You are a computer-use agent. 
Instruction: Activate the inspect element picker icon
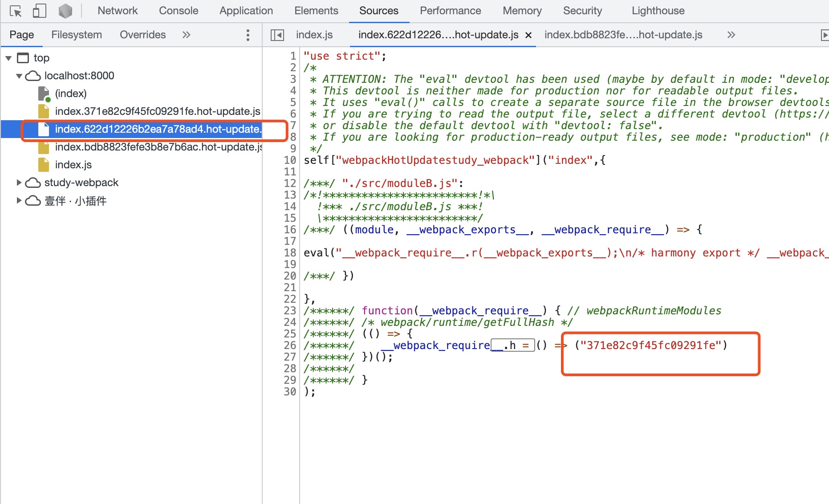pyautogui.click(x=16, y=11)
